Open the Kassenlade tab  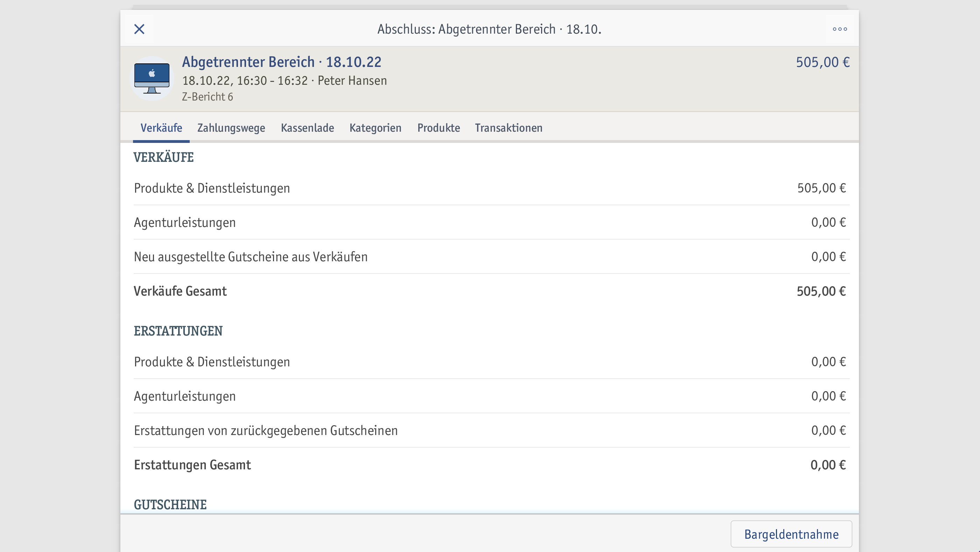307,128
